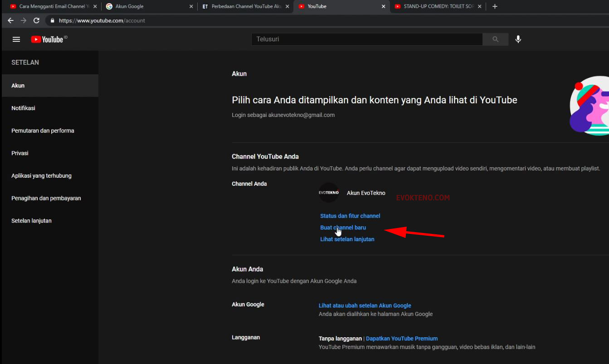This screenshot has height=364, width=609.
Task: Reload the page in browser
Action: click(x=37, y=20)
